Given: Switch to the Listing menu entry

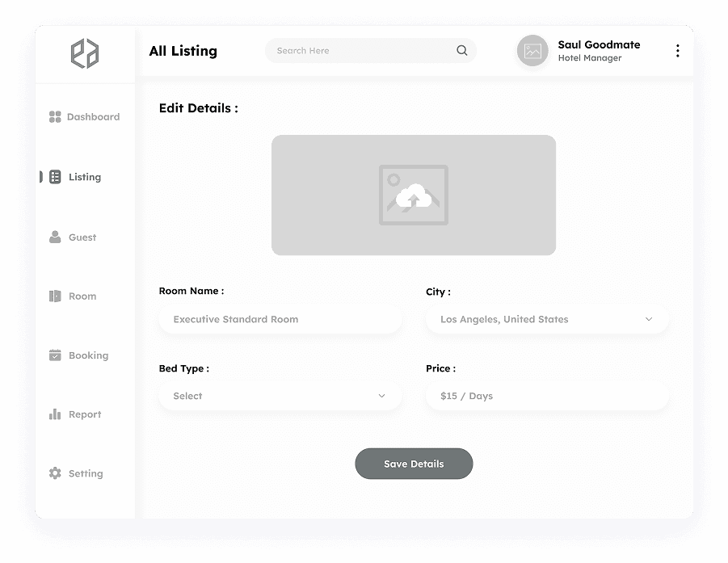Looking at the screenshot, I should pyautogui.click(x=85, y=177).
